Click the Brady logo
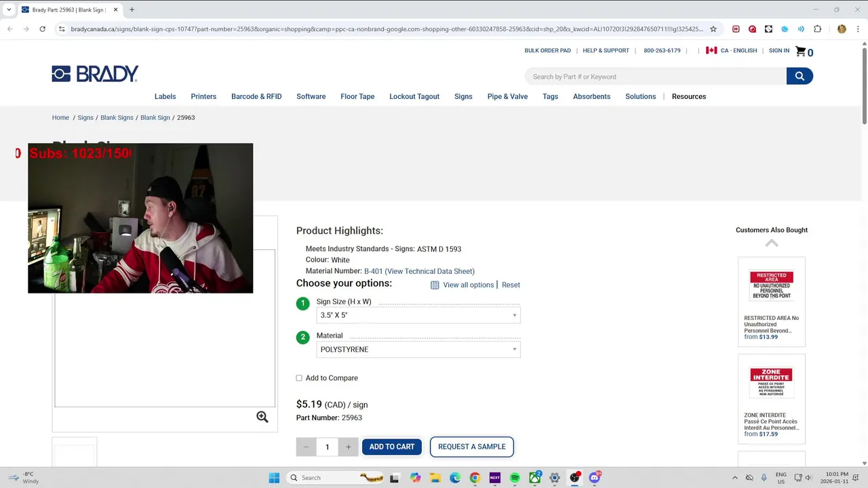The image size is (868, 488). (95, 74)
